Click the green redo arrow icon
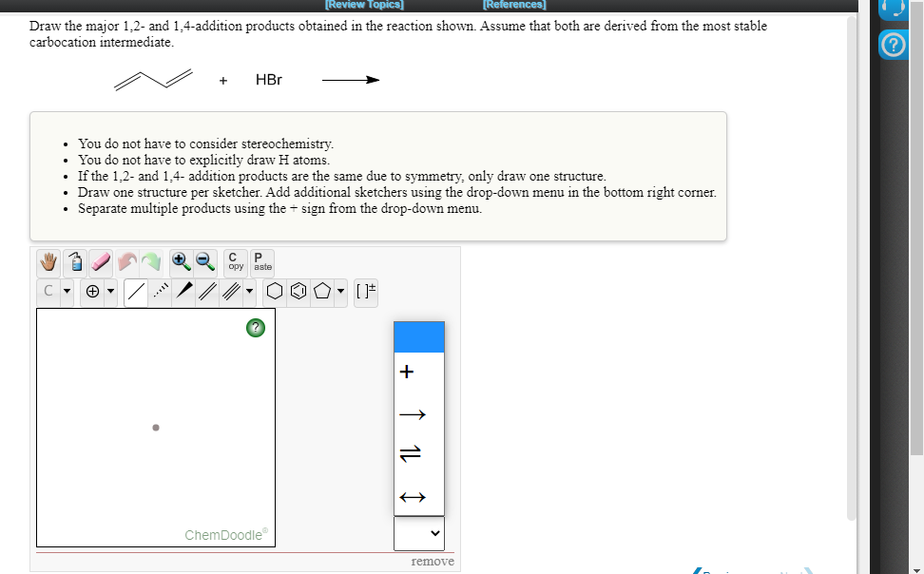Image resolution: width=924 pixels, height=574 pixels. pos(151,261)
